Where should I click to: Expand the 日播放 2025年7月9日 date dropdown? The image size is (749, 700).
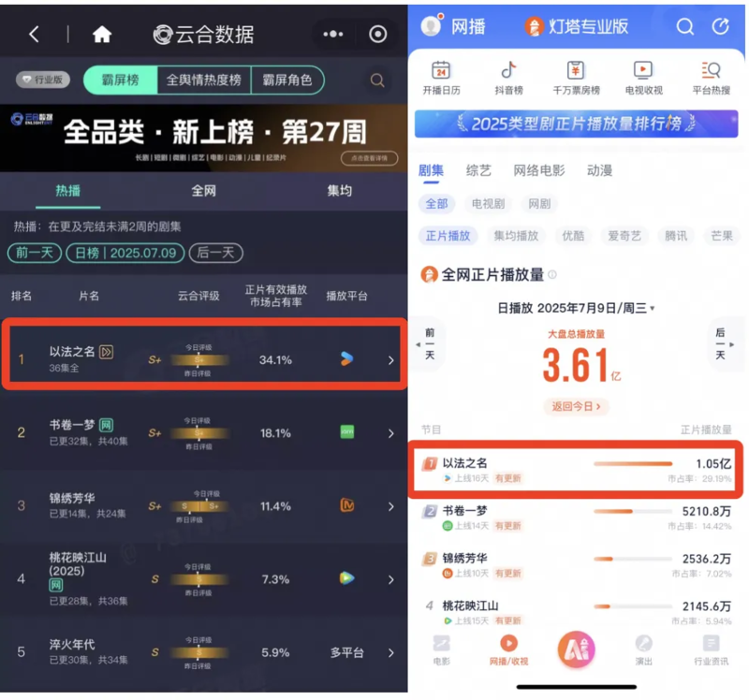[x=576, y=309]
